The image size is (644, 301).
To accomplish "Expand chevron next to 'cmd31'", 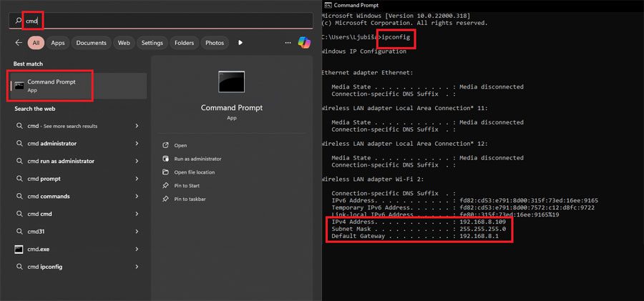I will (x=137, y=232).
